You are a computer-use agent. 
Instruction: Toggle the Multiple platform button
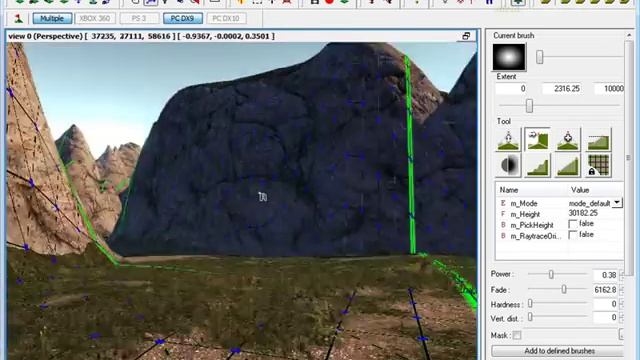52,18
